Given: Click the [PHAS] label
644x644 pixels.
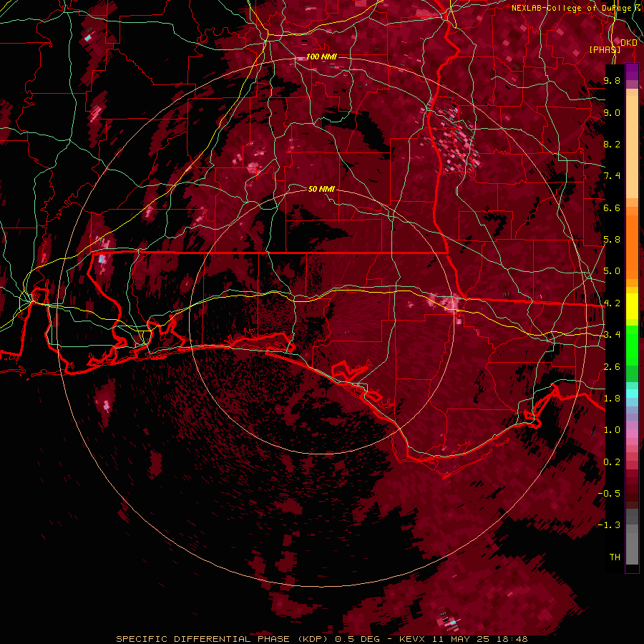Looking at the screenshot, I should (x=605, y=49).
